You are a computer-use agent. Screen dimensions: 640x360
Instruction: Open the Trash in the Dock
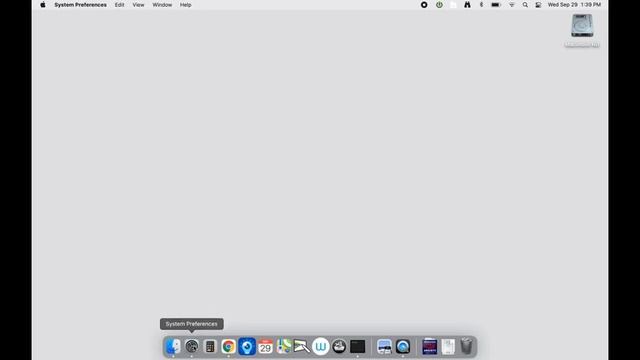tap(467, 347)
